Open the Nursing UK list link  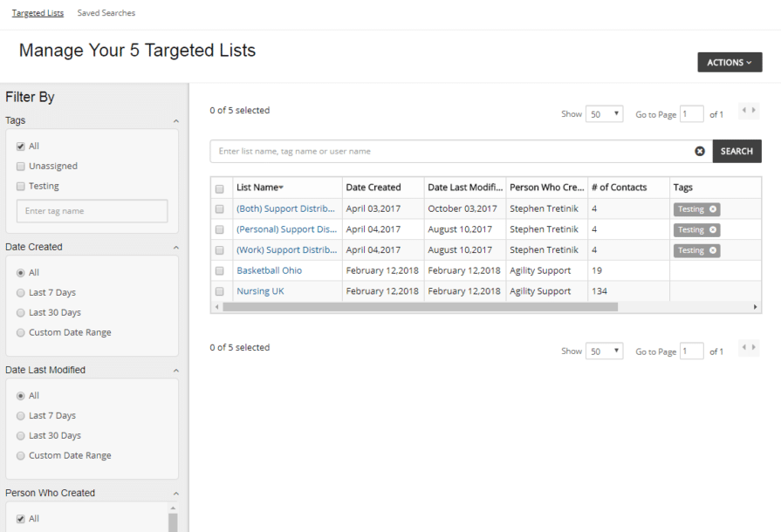pyautogui.click(x=260, y=291)
